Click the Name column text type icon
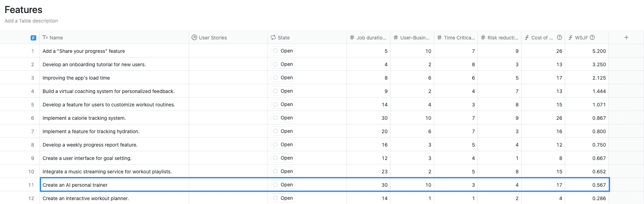This screenshot has height=204, width=644. pos(45,37)
